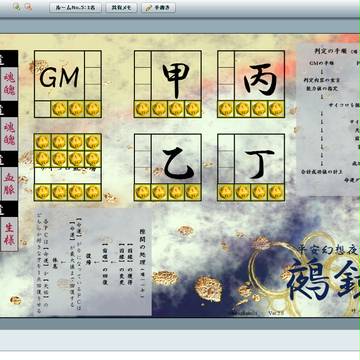Open the ルームNo.5:1名 room button

(x=75, y=8)
